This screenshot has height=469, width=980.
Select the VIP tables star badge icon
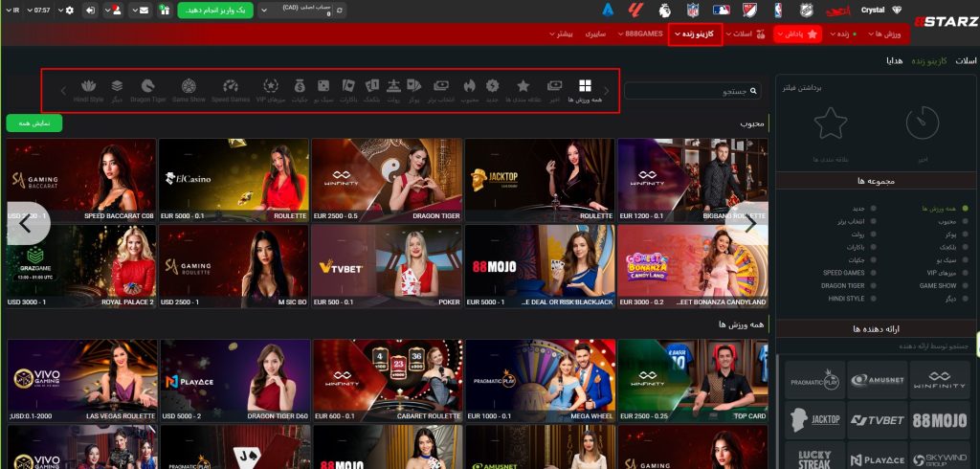(271, 86)
